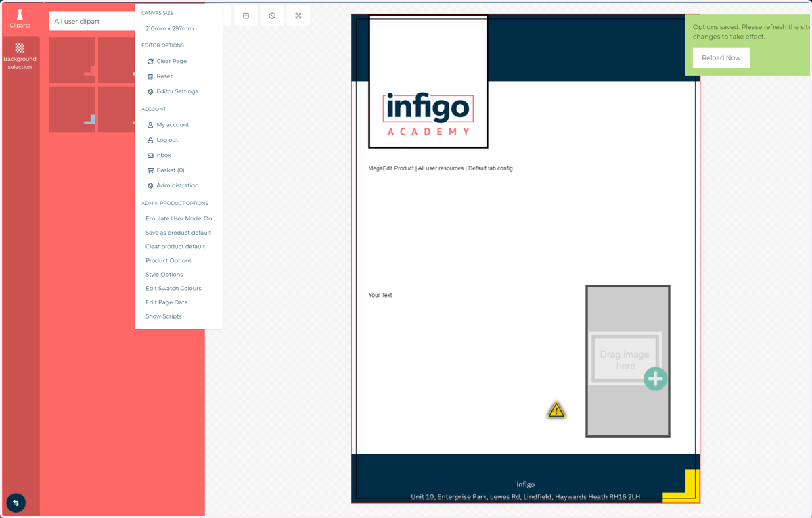Select the Unit 10, Enterprise Park address text

coord(526,497)
